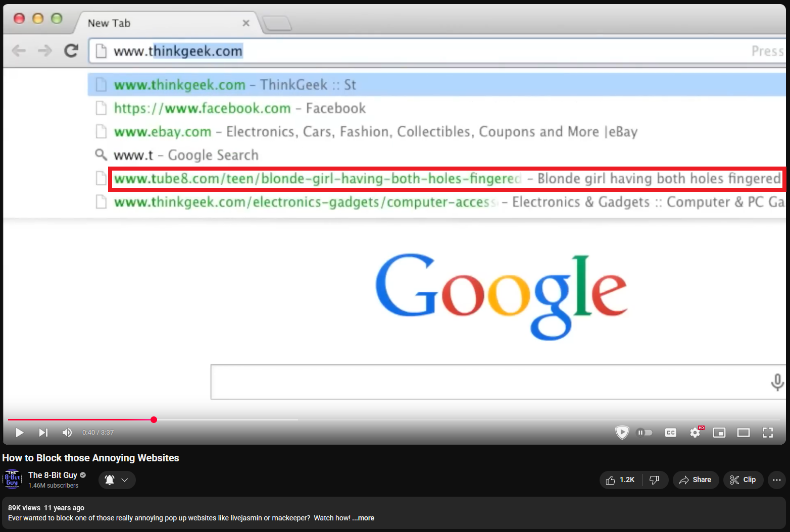Click the red playhead scrubber dot
Viewport: 790px width, 532px height.
click(154, 419)
